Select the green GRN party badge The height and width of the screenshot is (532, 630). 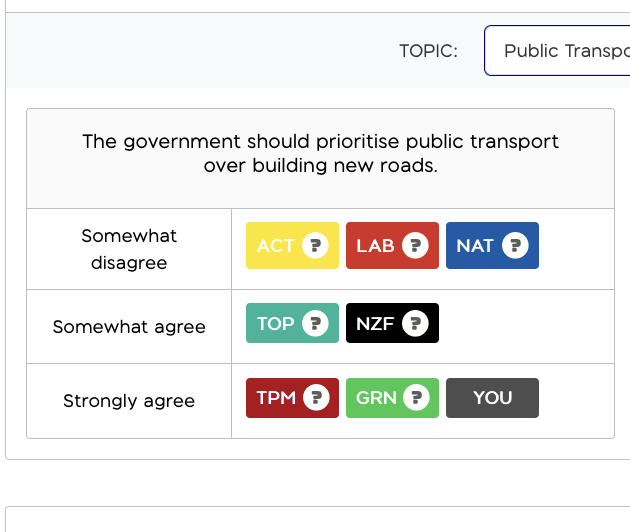click(x=393, y=398)
